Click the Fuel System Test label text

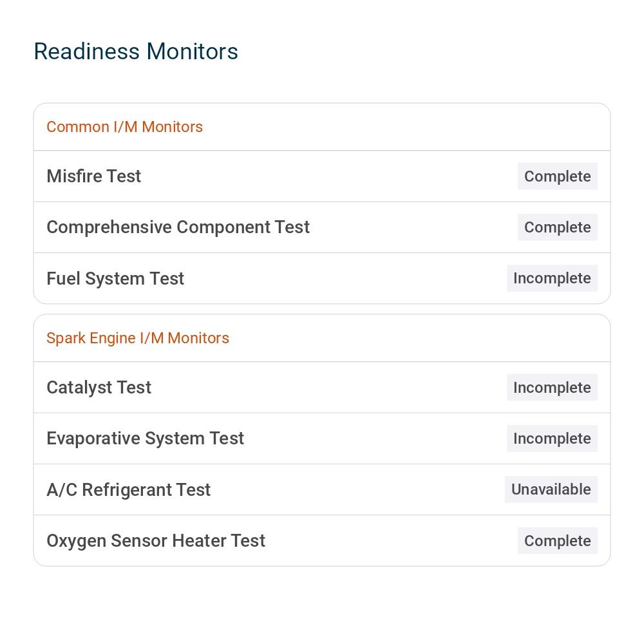point(115,278)
